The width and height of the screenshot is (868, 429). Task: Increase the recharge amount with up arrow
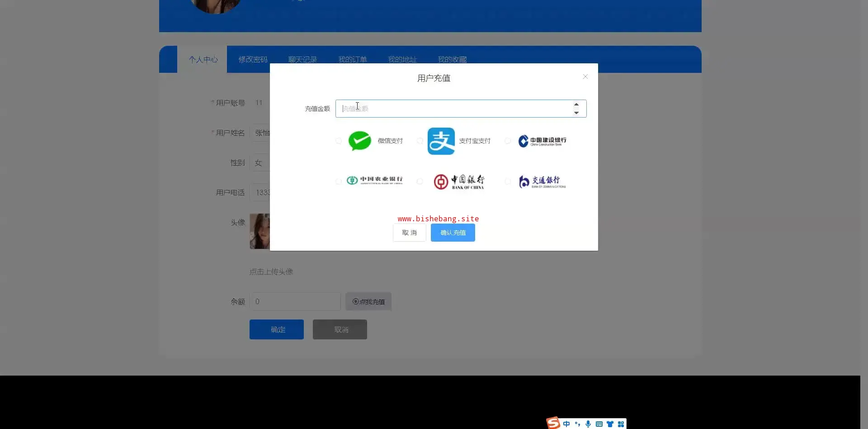[x=576, y=105]
